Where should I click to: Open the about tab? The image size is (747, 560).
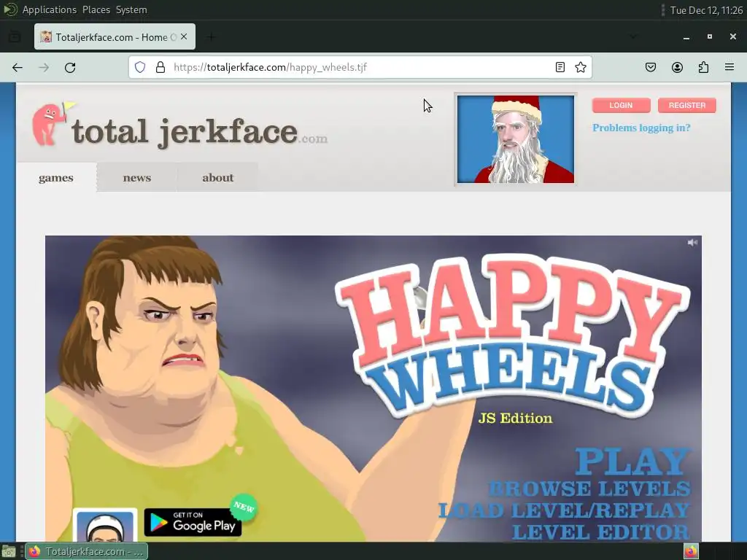[217, 178]
